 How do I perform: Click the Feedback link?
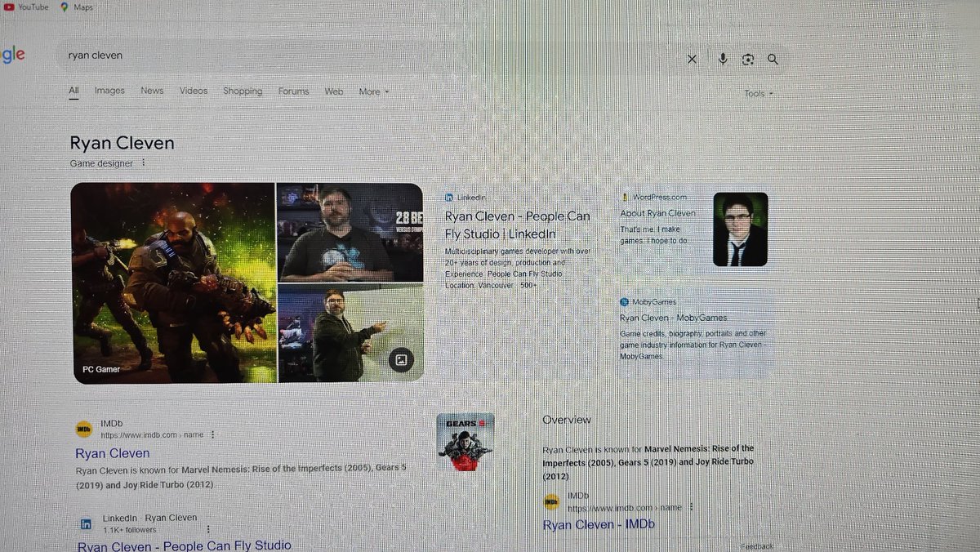pyautogui.click(x=756, y=546)
